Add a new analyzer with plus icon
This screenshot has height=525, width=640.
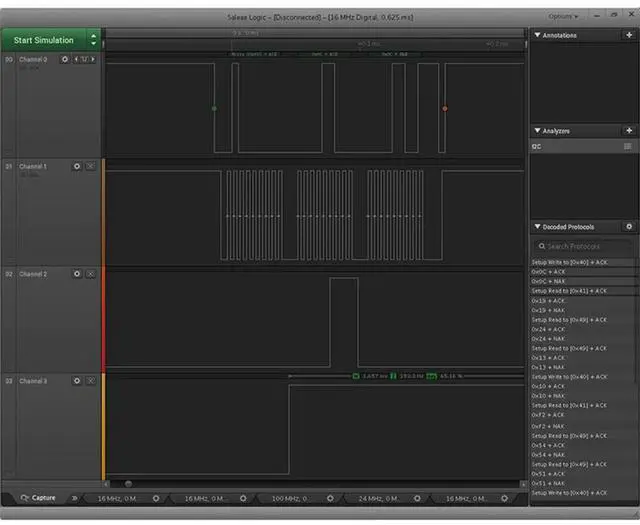(628, 131)
